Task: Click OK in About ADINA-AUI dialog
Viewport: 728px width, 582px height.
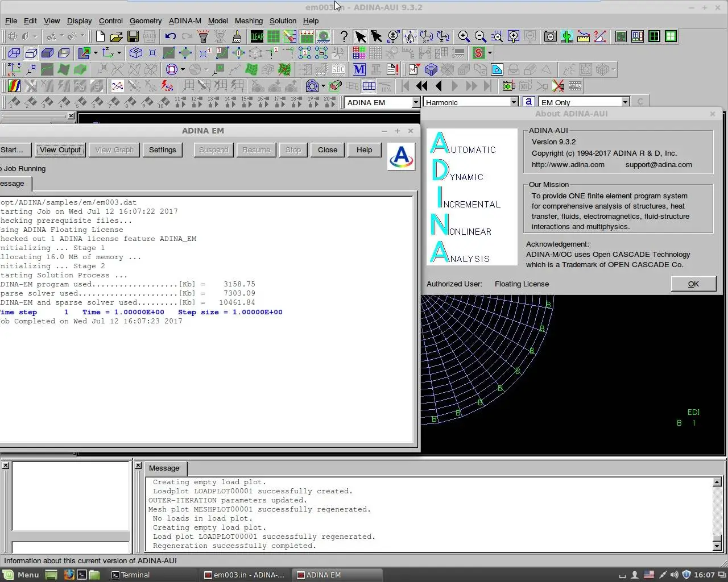Action: pyautogui.click(x=693, y=284)
